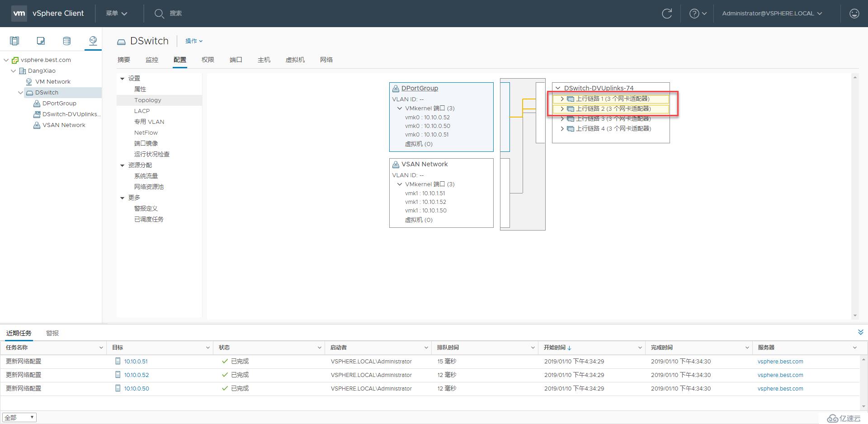Collapse the 更多 section
Screen dimensions: 868x424
coord(122,198)
